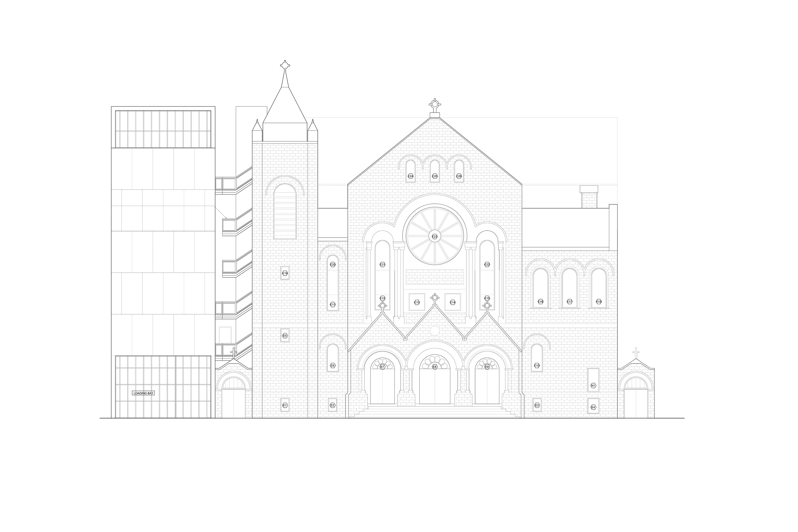798x532 pixels.
Task: Select window tag E10
Action: tap(537, 365)
